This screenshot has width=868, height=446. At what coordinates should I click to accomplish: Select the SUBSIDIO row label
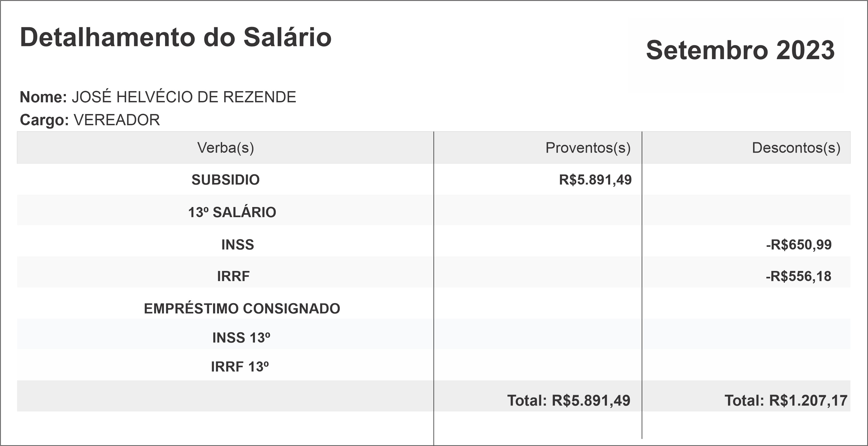(x=225, y=180)
